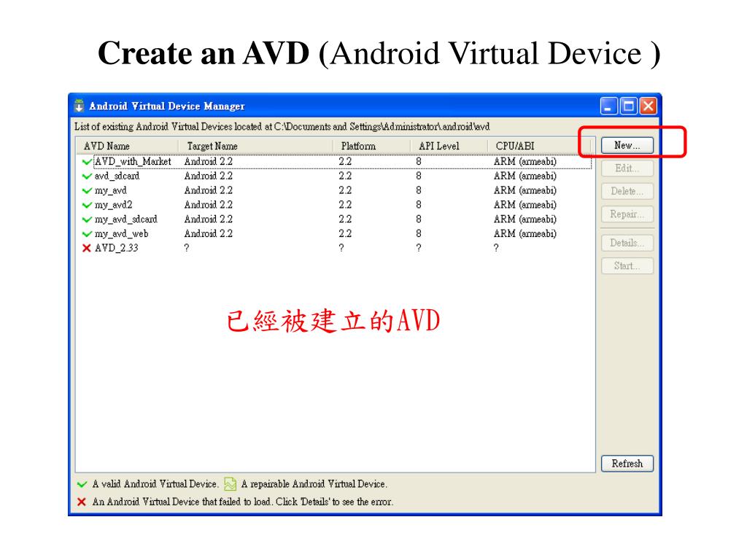Screen dimensions: 747x560
Task: Select the avd_sdcard row
Action: [334, 176]
